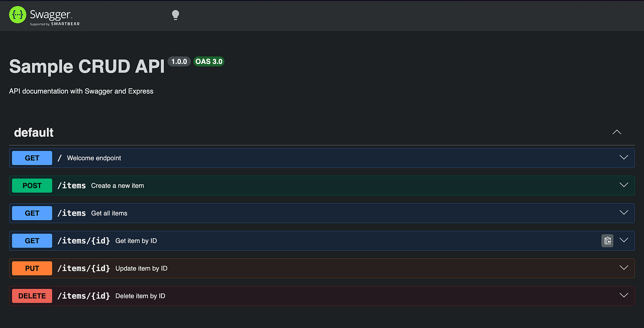This screenshot has height=328, width=644.
Task: Click /items/{id} path of Delete item by ID
Action: (84, 296)
